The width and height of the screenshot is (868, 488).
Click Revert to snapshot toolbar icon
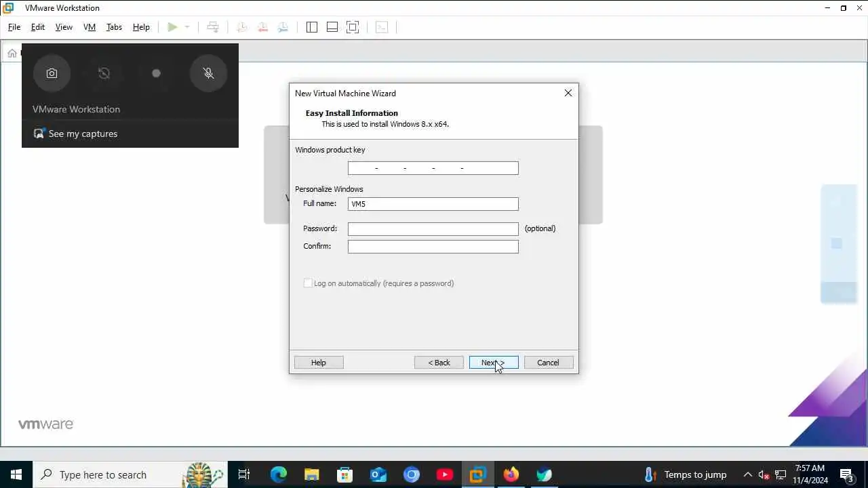point(262,27)
